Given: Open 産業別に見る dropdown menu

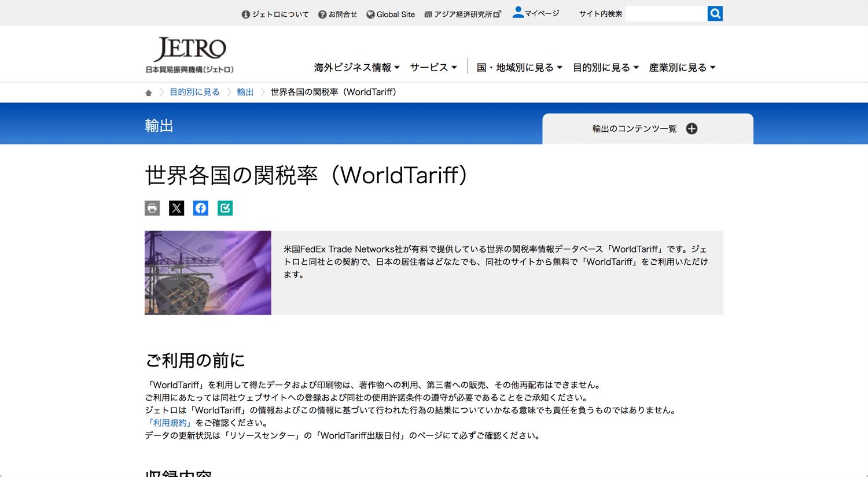Looking at the screenshot, I should pyautogui.click(x=682, y=68).
